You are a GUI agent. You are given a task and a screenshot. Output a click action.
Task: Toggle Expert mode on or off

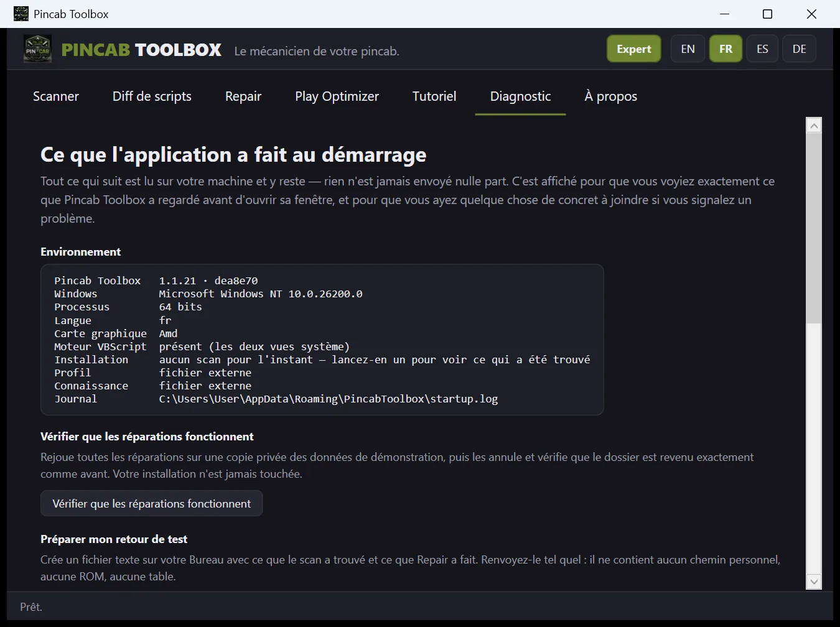pyautogui.click(x=633, y=49)
